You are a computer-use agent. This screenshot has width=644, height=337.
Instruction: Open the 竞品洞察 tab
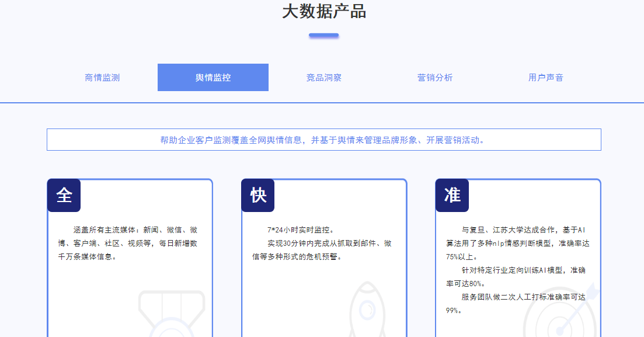coord(324,78)
